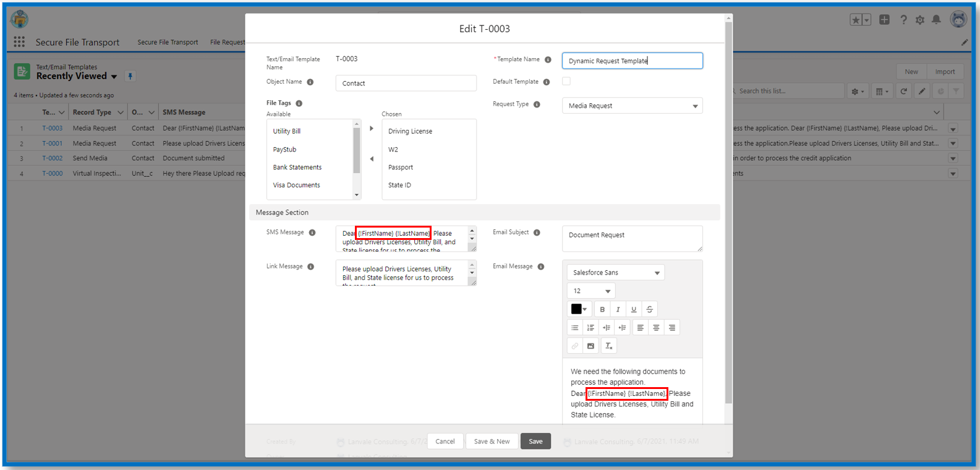Image resolution: width=980 pixels, height=470 pixels.
Task: Cancel editing T-0003
Action: pyautogui.click(x=445, y=442)
